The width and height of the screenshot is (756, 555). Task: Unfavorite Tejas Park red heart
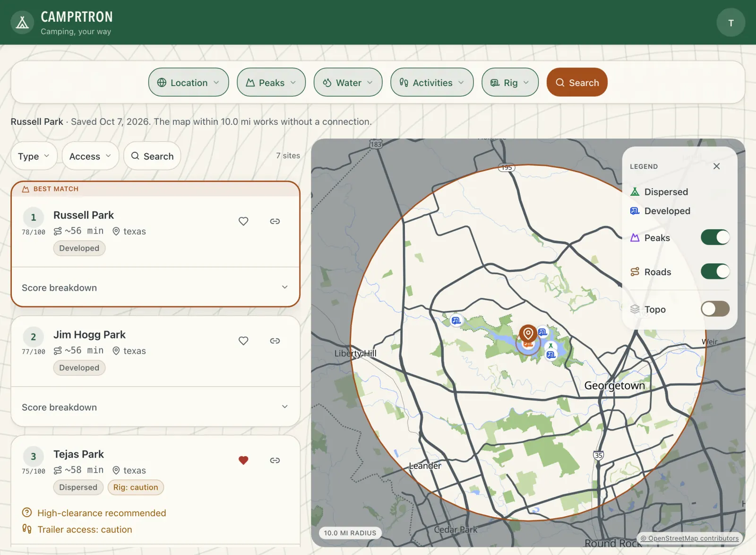click(x=243, y=460)
